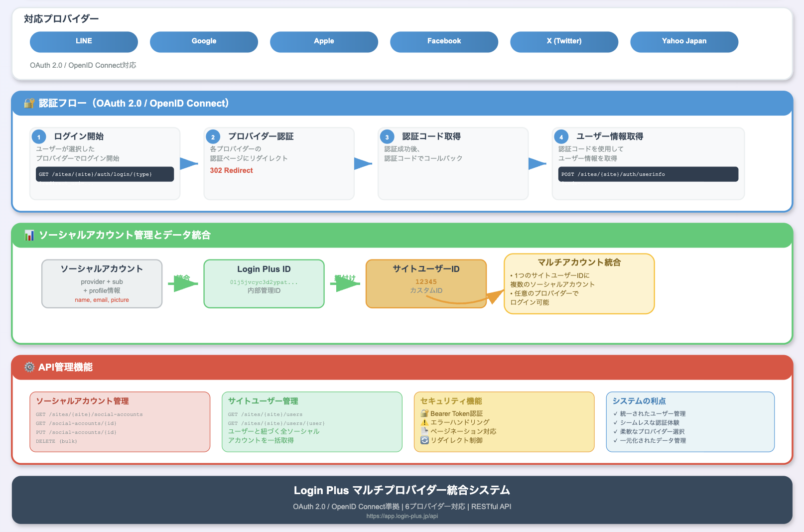804x532 pixels.
Task: Click the step 3 circle at 認証コード取得
Action: click(x=387, y=137)
